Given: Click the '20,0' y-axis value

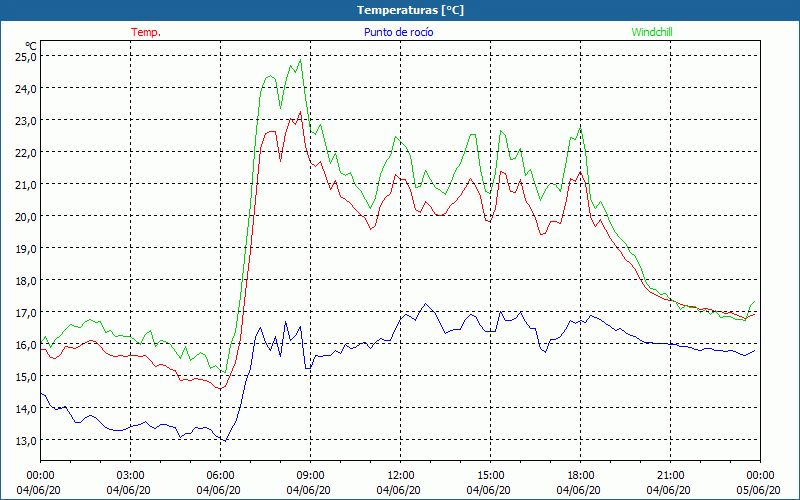Looking at the screenshot, I should pos(26,217).
